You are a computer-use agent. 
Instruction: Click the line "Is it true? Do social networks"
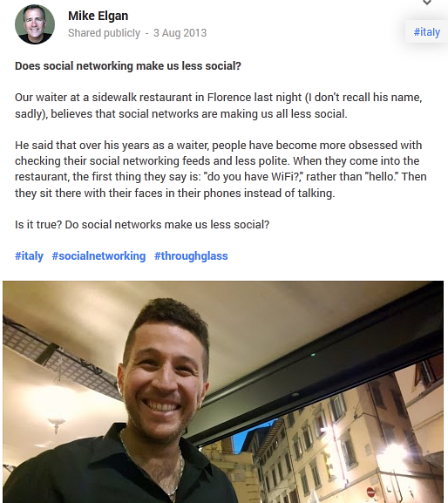coord(142,225)
